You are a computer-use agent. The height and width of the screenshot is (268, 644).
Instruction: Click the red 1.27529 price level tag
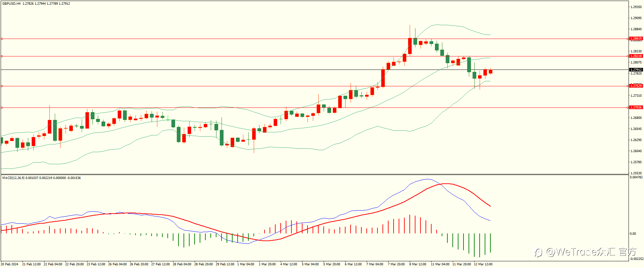pyautogui.click(x=636, y=86)
